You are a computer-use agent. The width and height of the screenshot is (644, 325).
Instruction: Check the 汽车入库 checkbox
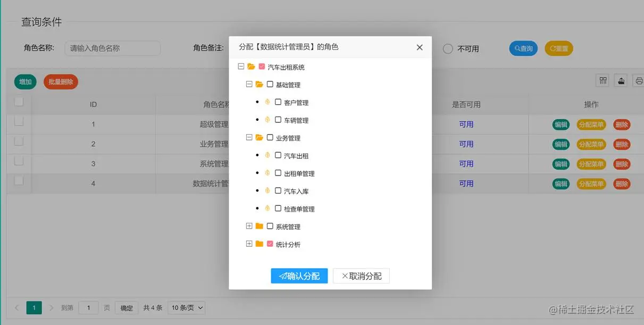[x=278, y=190]
